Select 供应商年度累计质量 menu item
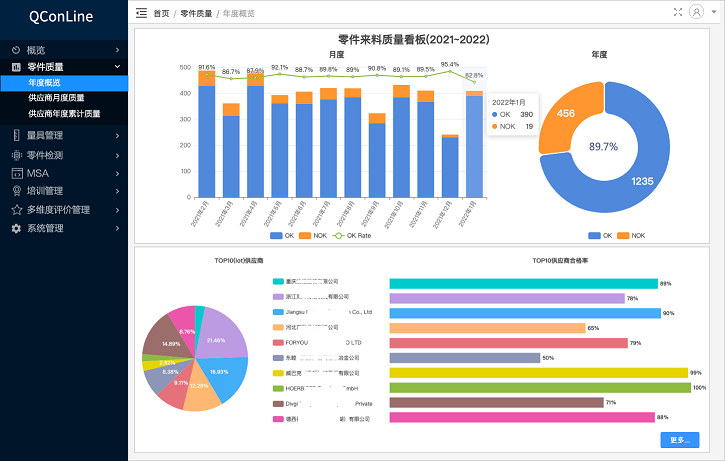 [x=64, y=114]
